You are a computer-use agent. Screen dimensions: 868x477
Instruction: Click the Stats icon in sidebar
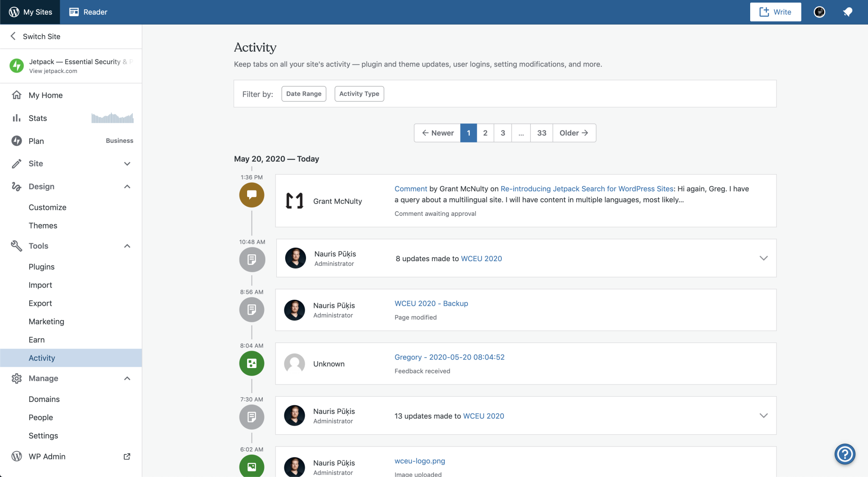pos(16,117)
